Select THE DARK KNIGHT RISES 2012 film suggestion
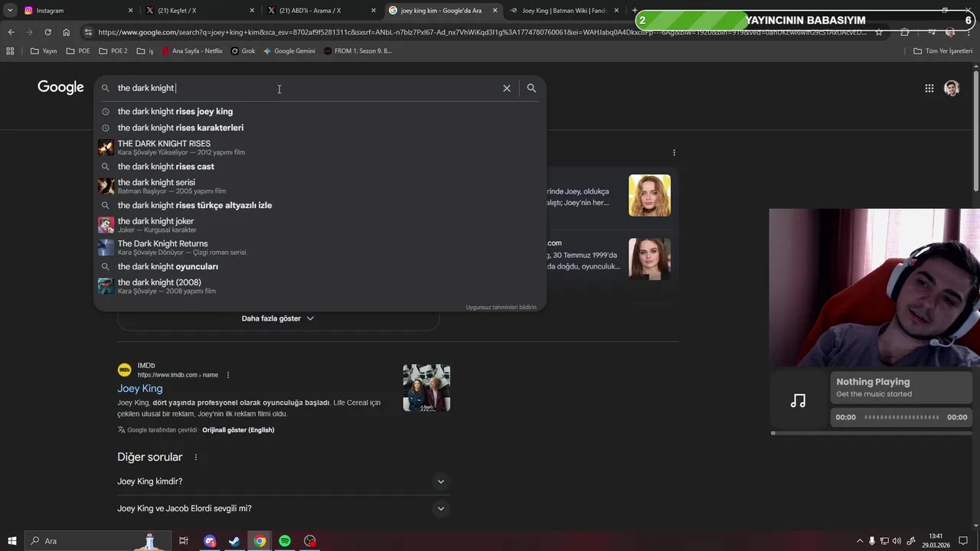The width and height of the screenshot is (980, 551). click(320, 147)
